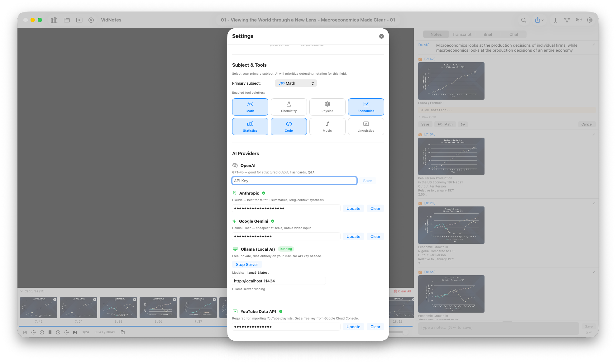Click the merge arrow icon in toolbar
The width and height of the screenshot is (616, 364).
(555, 20)
